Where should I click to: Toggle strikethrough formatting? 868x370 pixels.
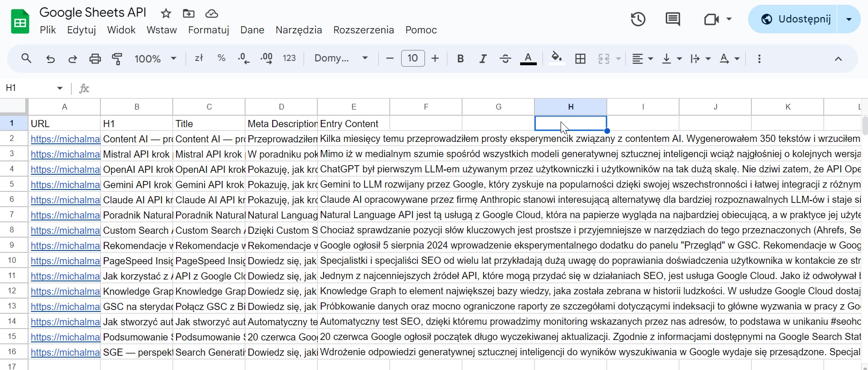coord(505,59)
